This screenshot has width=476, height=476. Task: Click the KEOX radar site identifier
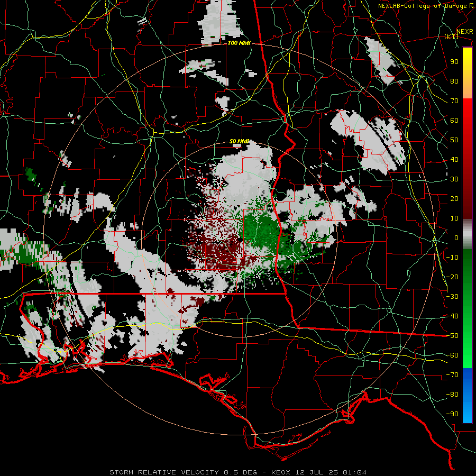click(x=281, y=472)
